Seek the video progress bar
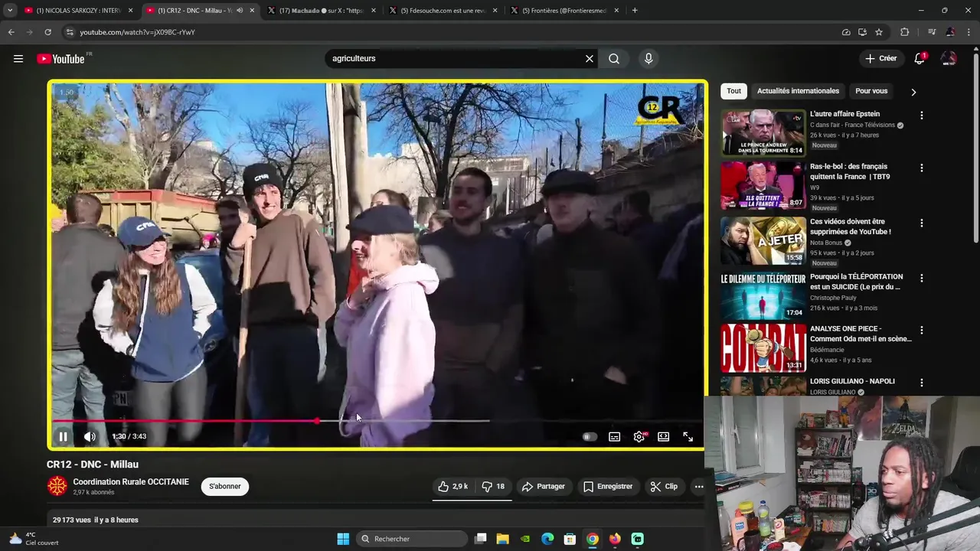Image resolution: width=980 pixels, height=551 pixels. point(377,421)
